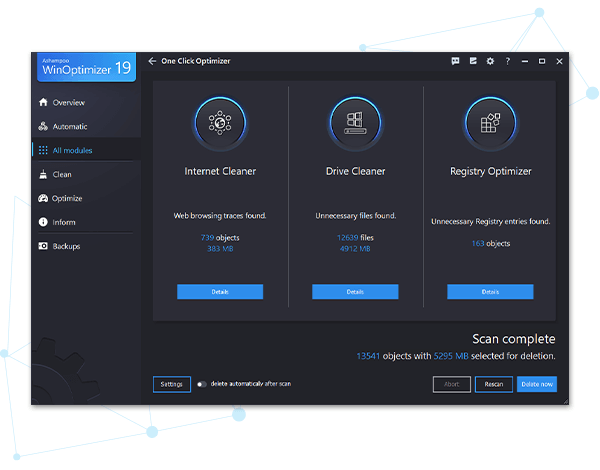Click the All modules grid icon

coord(43,150)
